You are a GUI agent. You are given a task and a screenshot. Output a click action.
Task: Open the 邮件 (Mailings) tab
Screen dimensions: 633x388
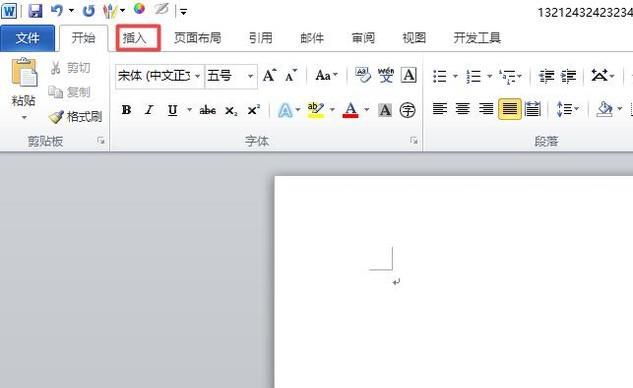click(312, 38)
